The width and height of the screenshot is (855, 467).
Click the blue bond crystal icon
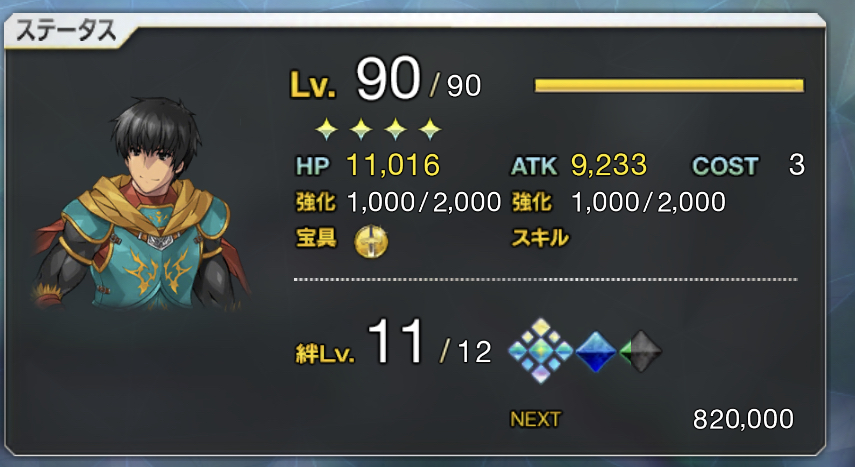click(595, 351)
